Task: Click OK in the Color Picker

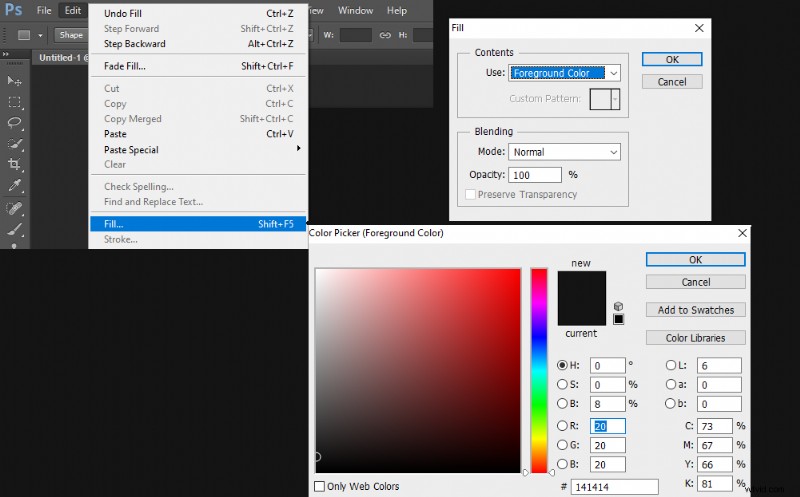Action: click(x=695, y=259)
